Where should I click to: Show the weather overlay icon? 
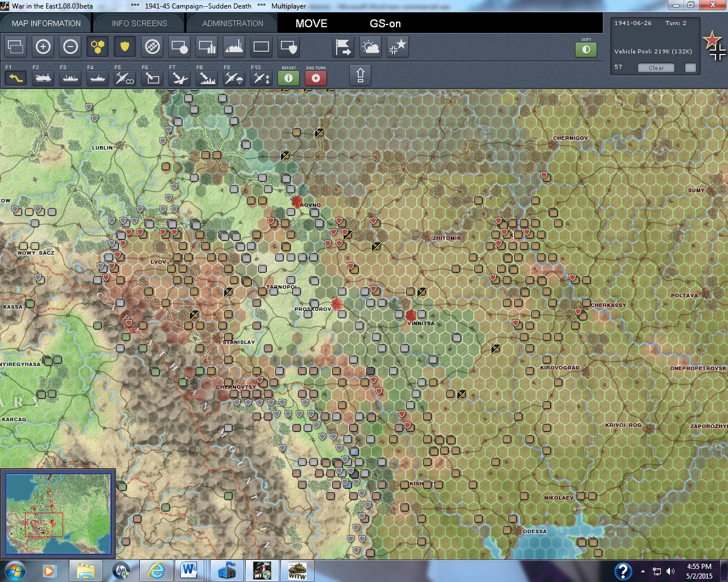(371, 47)
